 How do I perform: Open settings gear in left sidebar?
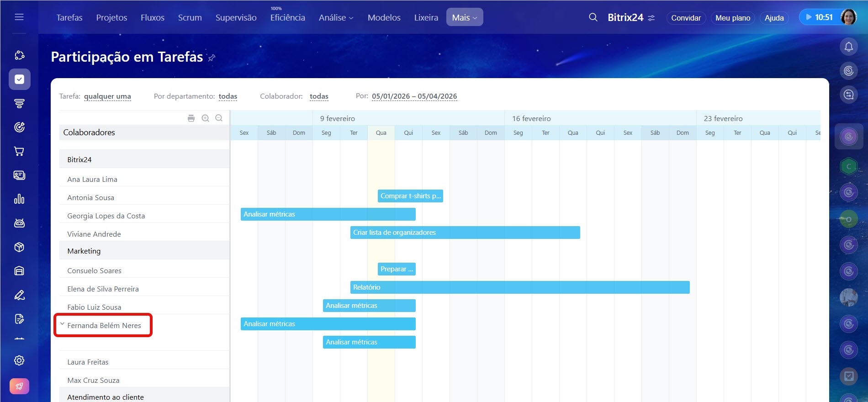point(19,360)
